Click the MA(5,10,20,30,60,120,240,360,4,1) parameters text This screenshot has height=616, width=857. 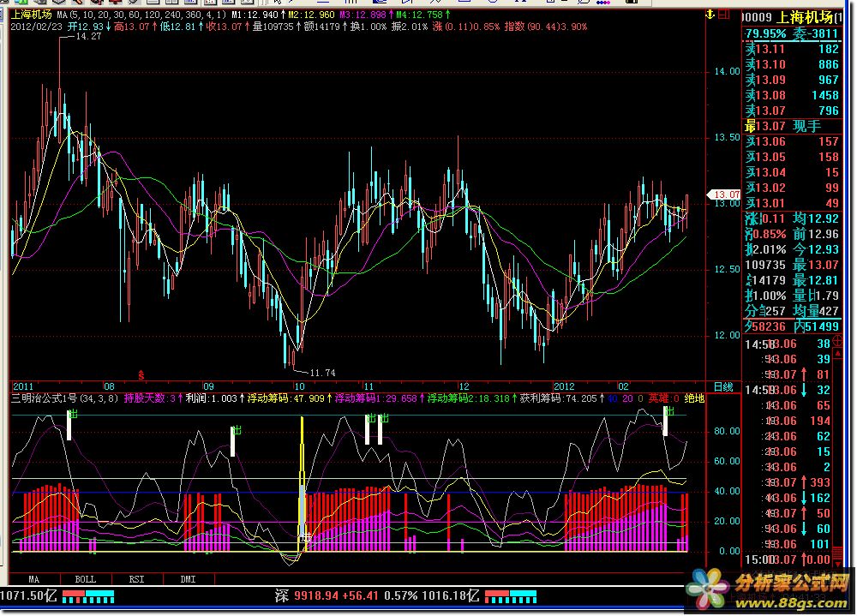141,15
